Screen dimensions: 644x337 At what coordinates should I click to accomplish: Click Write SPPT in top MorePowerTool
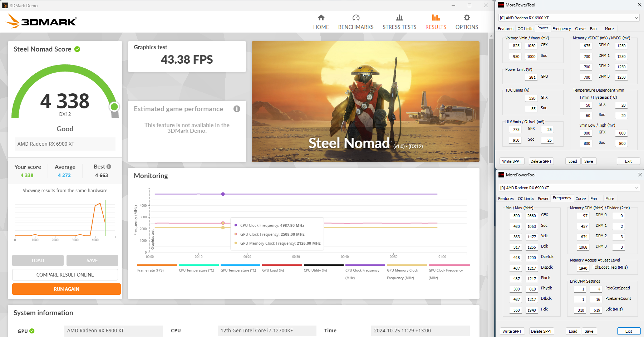pos(512,161)
